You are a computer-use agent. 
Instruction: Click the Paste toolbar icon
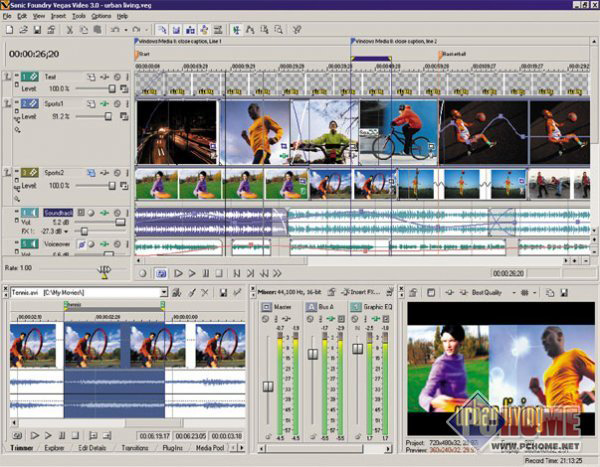pos(98,30)
